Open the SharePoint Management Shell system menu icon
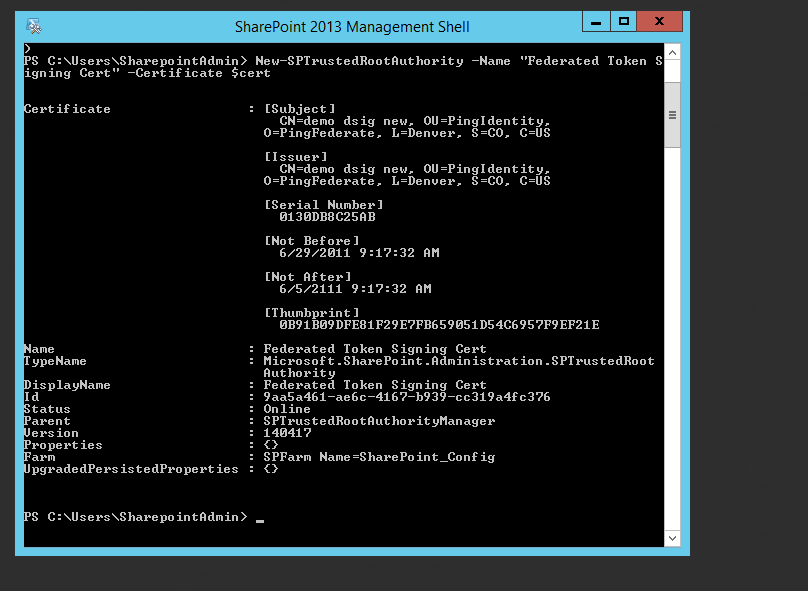 pyautogui.click(x=34, y=26)
